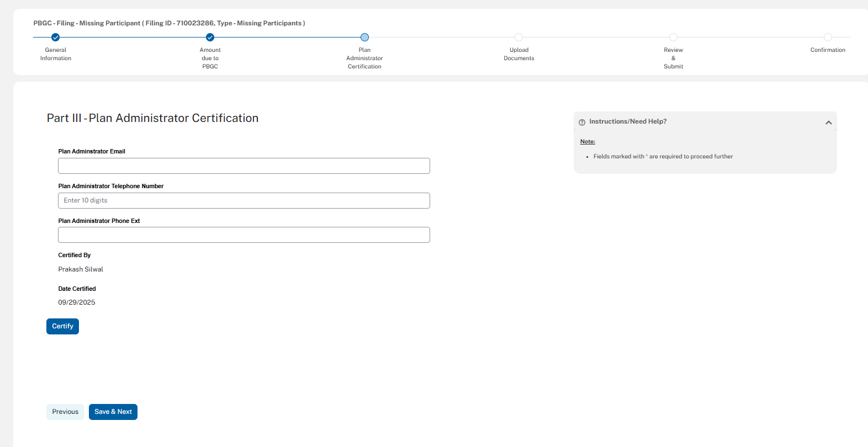Viewport: 868px width, 447px height.
Task: Click the help question mark icon
Action: click(x=582, y=122)
